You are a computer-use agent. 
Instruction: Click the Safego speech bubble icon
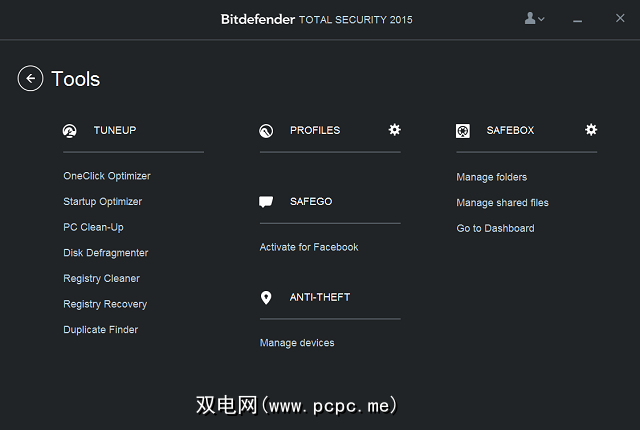point(266,202)
